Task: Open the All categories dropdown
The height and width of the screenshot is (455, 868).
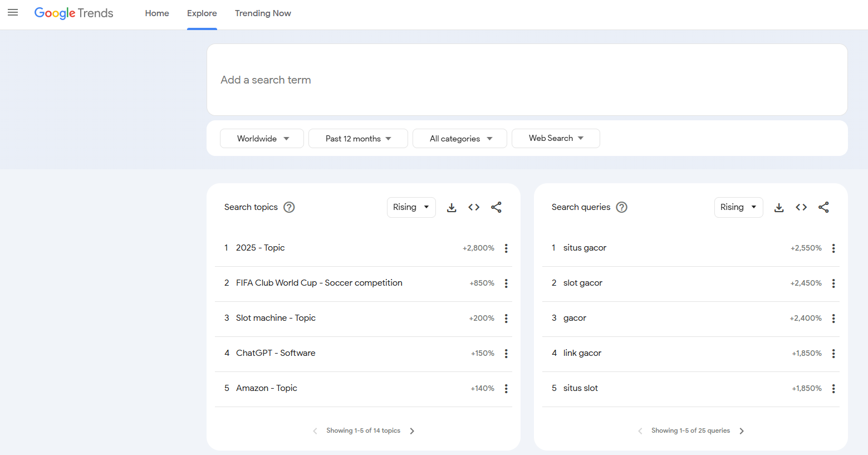Action: [460, 139]
